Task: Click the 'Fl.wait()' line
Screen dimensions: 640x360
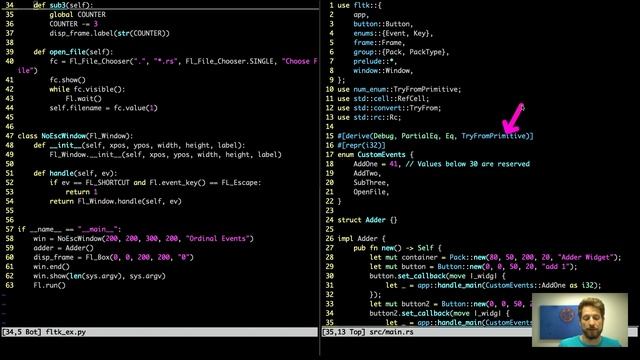Action: point(83,99)
